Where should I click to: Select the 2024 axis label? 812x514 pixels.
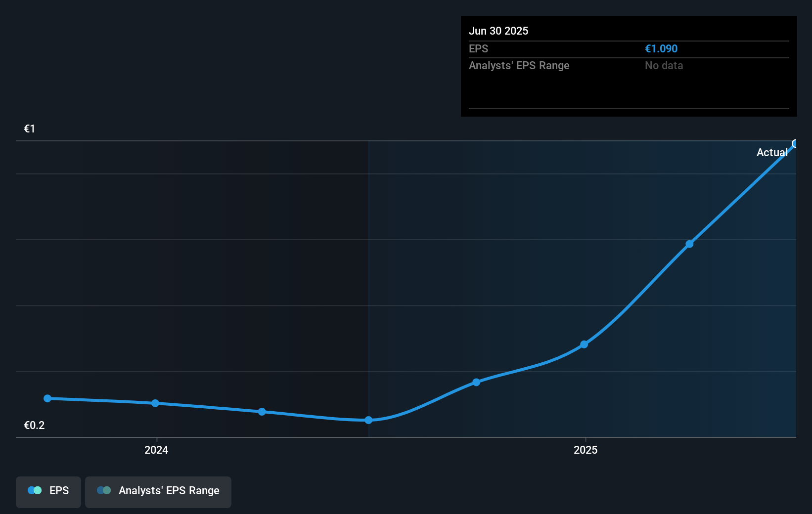pos(156,450)
